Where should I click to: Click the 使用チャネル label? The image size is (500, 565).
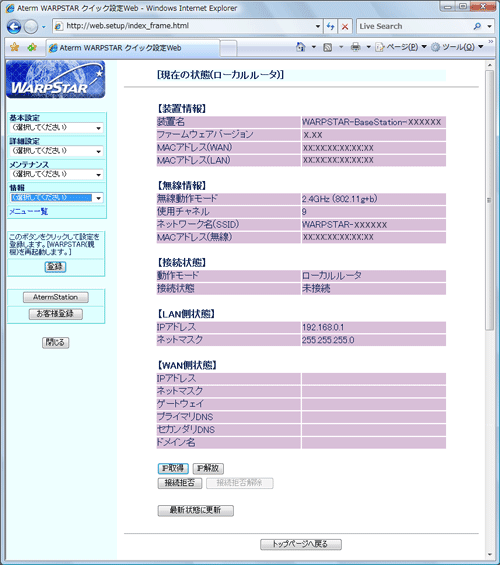183,212
